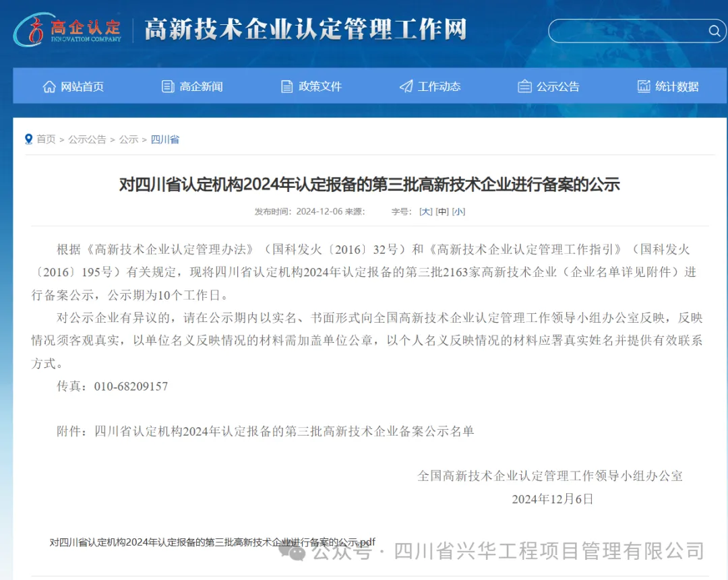Click the date 2024年12月6日
728x580 pixels.
point(553,499)
